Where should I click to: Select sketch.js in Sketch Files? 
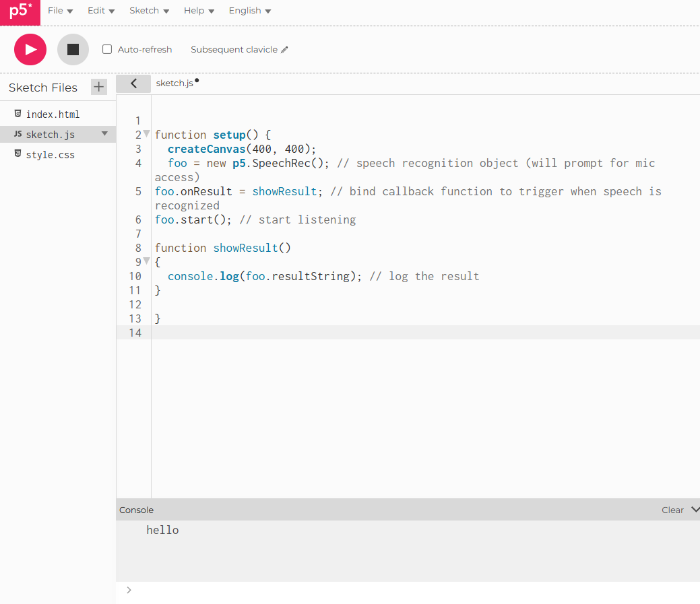[50, 134]
